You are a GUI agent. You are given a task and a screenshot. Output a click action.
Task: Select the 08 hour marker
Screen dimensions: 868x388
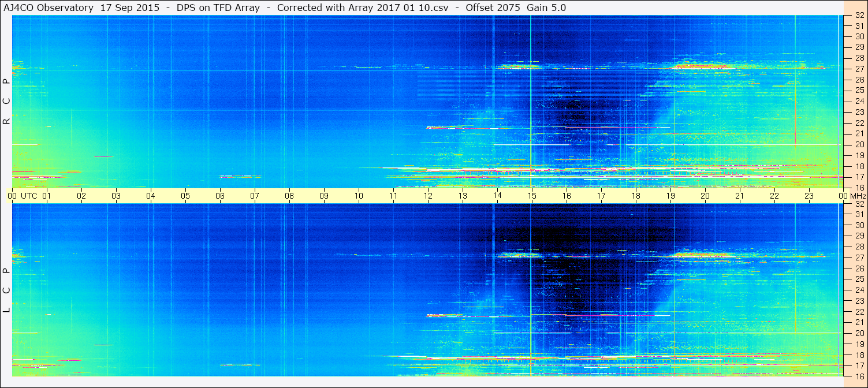289,196
